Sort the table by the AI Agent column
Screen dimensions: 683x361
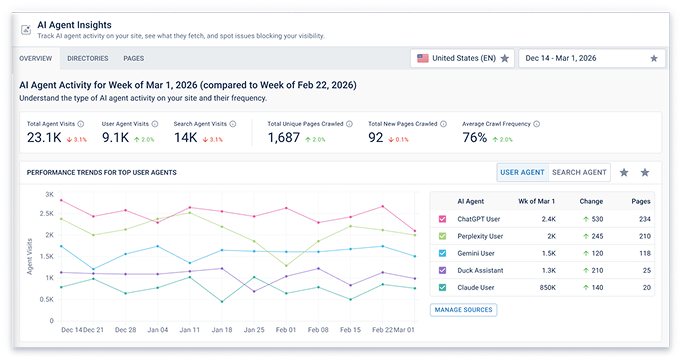point(470,201)
